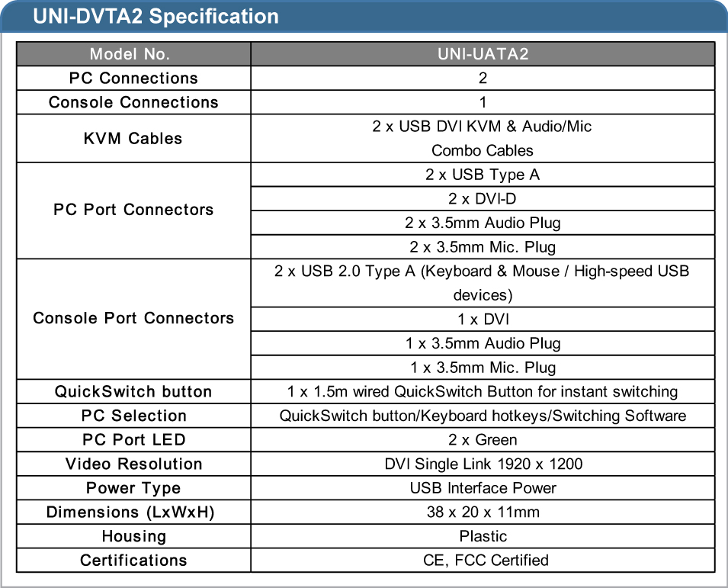Image resolution: width=728 pixels, height=588 pixels.
Task: Click the UNI-UATA2 model header
Action: [x=483, y=54]
